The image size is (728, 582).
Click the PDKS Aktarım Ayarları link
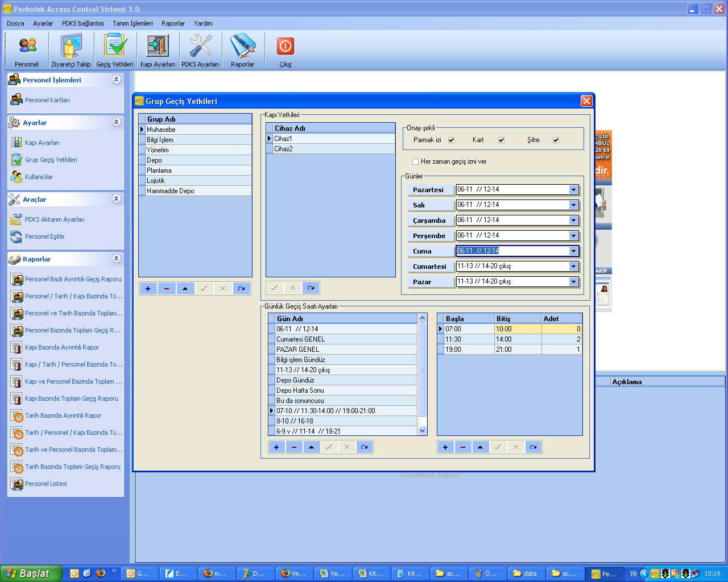pos(55,219)
